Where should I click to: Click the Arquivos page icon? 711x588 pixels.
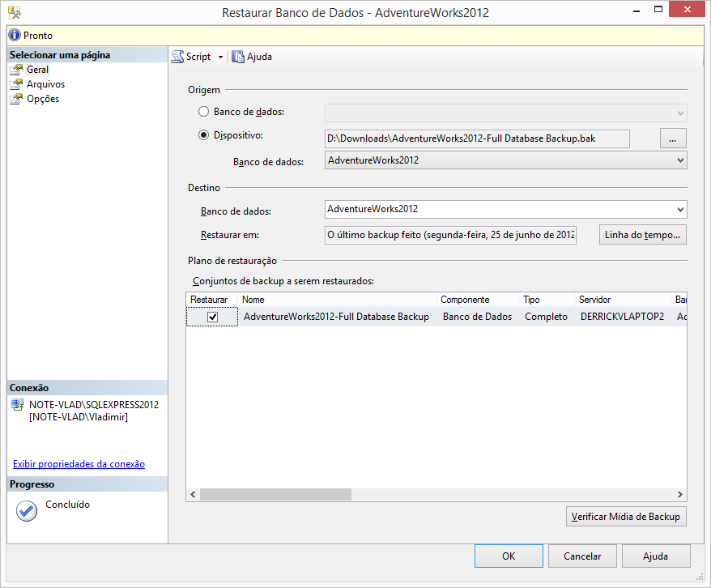point(16,84)
